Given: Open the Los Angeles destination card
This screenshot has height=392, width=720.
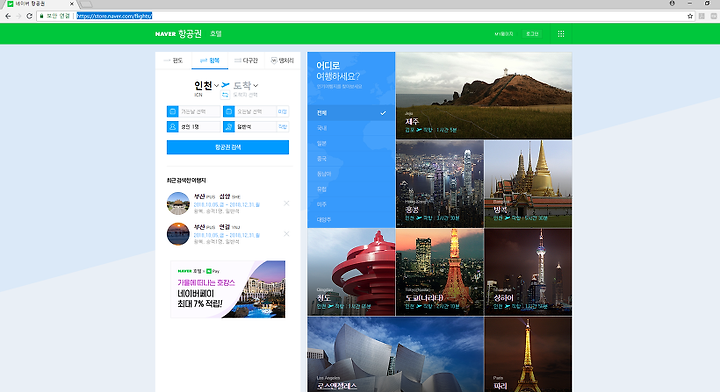Looking at the screenshot, I should [395, 354].
